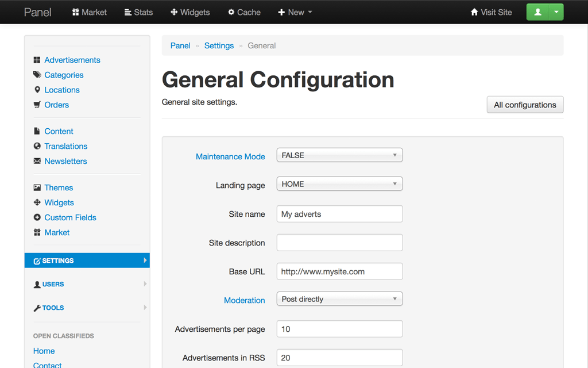Screen dimensions: 588x368
Task: Click the Advertisements grid icon in sidebar
Action: 37,60
